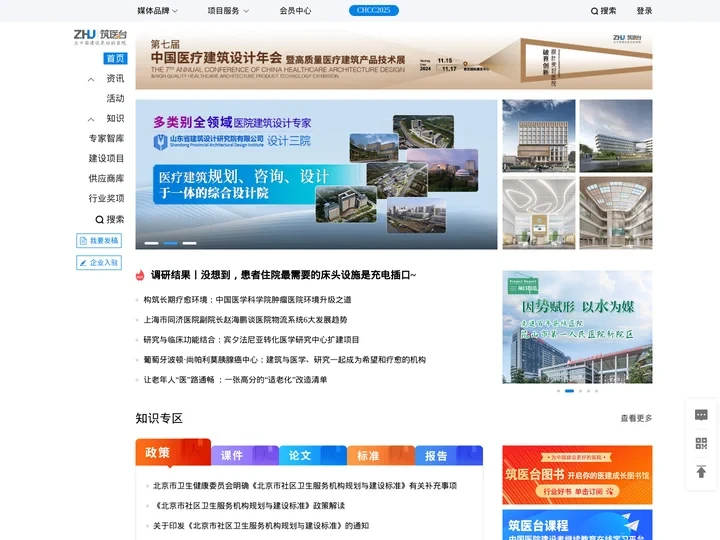Select second carousel indicator dash
The width and height of the screenshot is (720, 540).
(170, 243)
